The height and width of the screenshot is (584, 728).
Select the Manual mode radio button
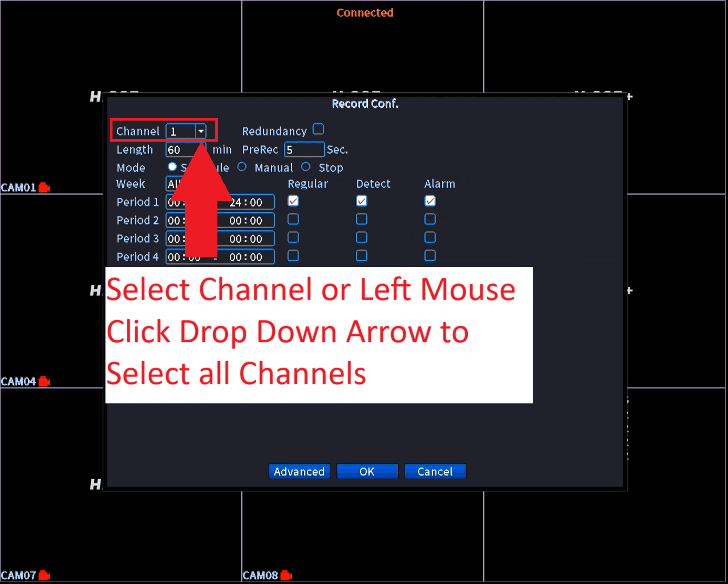pyautogui.click(x=242, y=167)
